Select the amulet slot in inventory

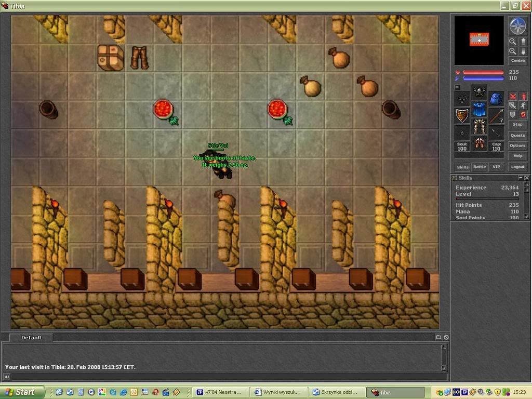[x=462, y=98]
